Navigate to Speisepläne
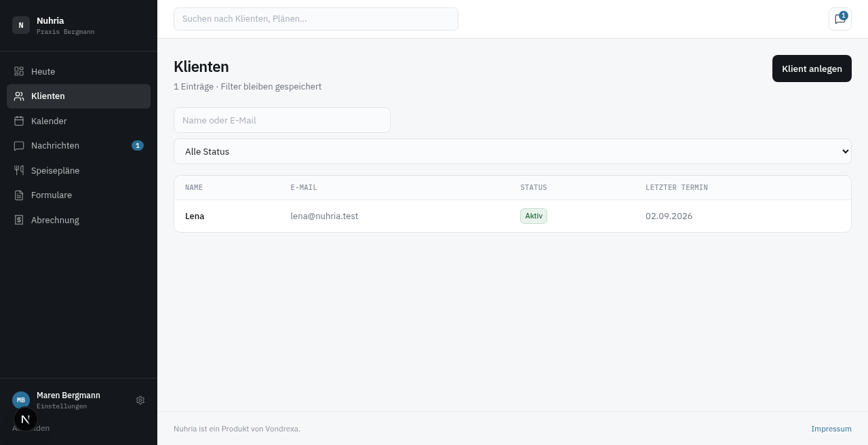The image size is (868, 445). (79, 170)
